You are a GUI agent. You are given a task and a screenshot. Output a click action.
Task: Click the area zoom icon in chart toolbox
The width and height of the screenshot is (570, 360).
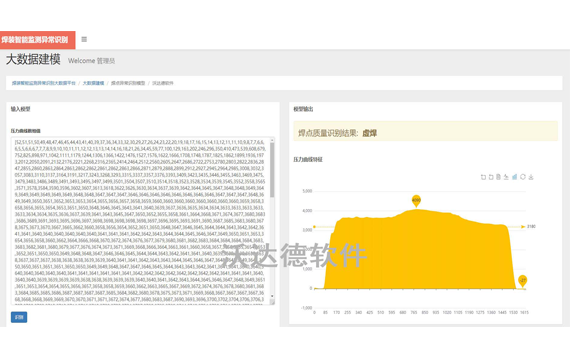click(x=483, y=177)
